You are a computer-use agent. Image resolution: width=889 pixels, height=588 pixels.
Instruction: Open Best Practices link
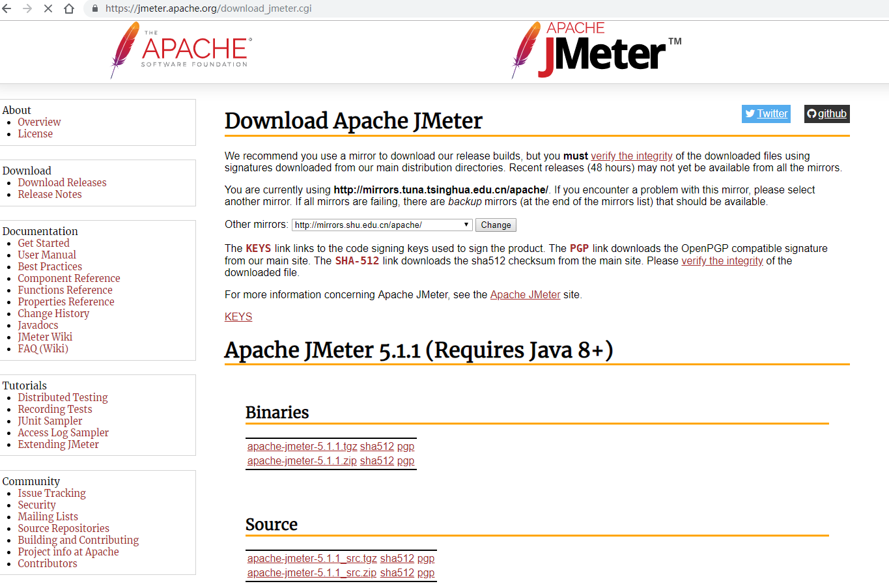coord(49,266)
